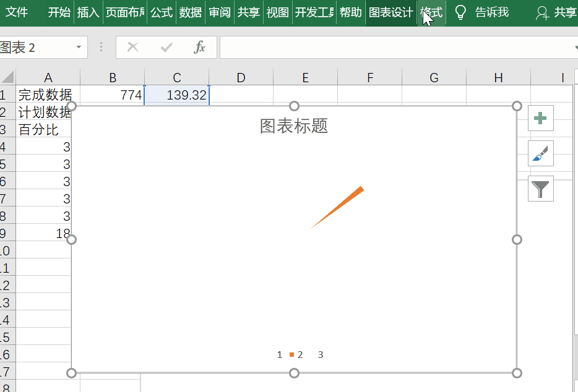This screenshot has width=578, height=392.
Task: Click the chart's bottom-right corner handle
Action: (x=517, y=373)
